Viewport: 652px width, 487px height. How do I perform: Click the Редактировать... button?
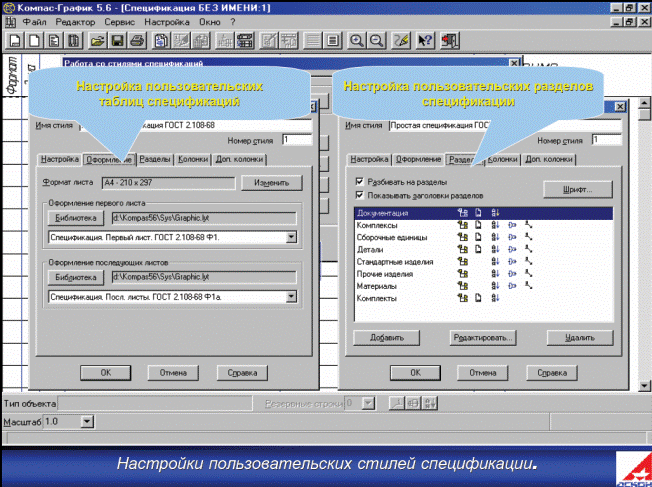pyautogui.click(x=482, y=338)
